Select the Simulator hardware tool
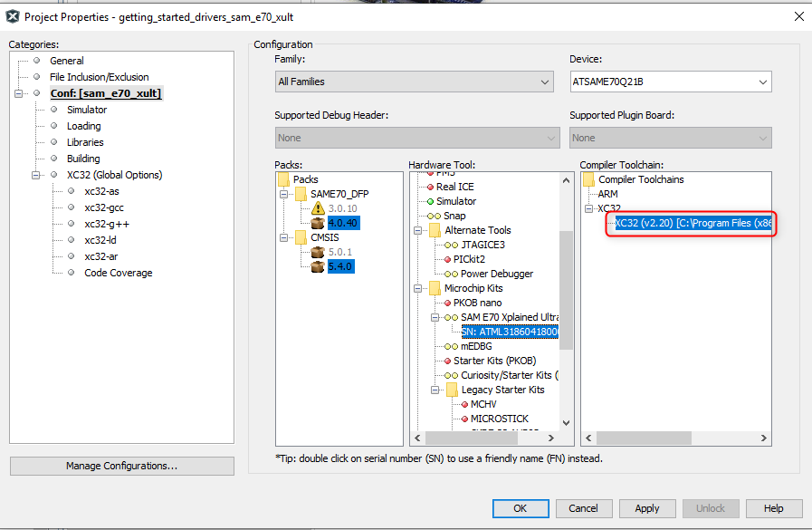 (455, 201)
